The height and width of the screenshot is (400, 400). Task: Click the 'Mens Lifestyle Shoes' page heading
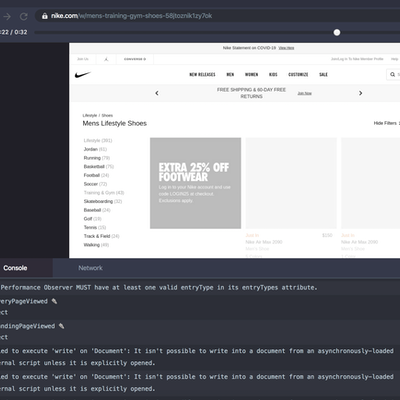click(x=115, y=123)
